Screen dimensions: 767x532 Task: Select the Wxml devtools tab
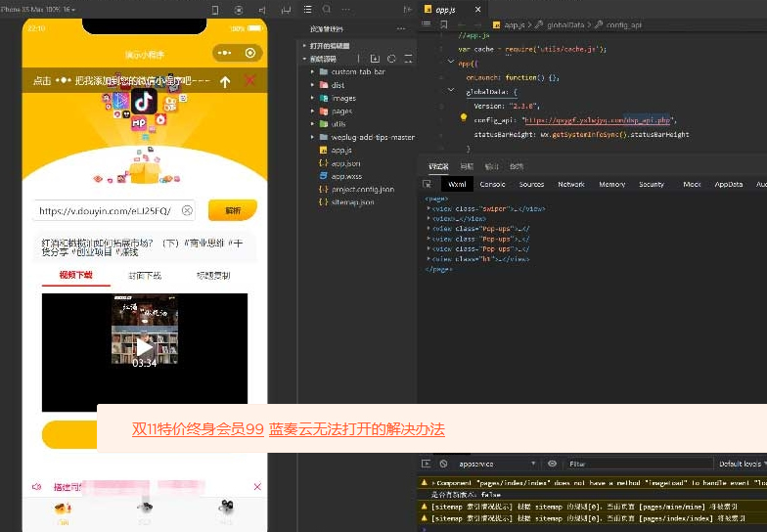coord(457,184)
